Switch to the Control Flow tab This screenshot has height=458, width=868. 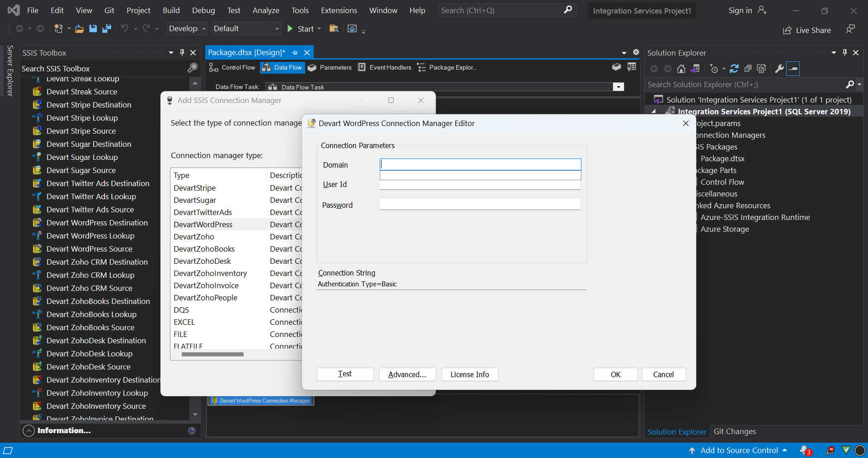232,67
